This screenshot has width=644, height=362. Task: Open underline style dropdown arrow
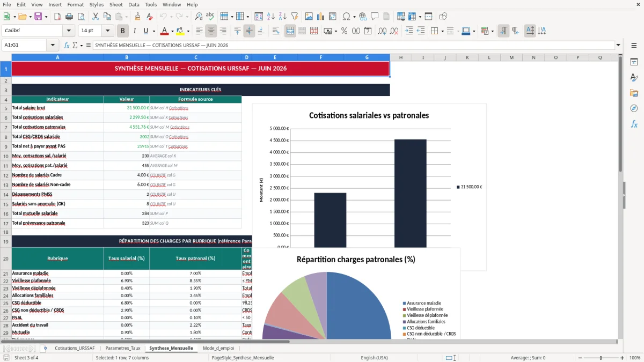153,31
